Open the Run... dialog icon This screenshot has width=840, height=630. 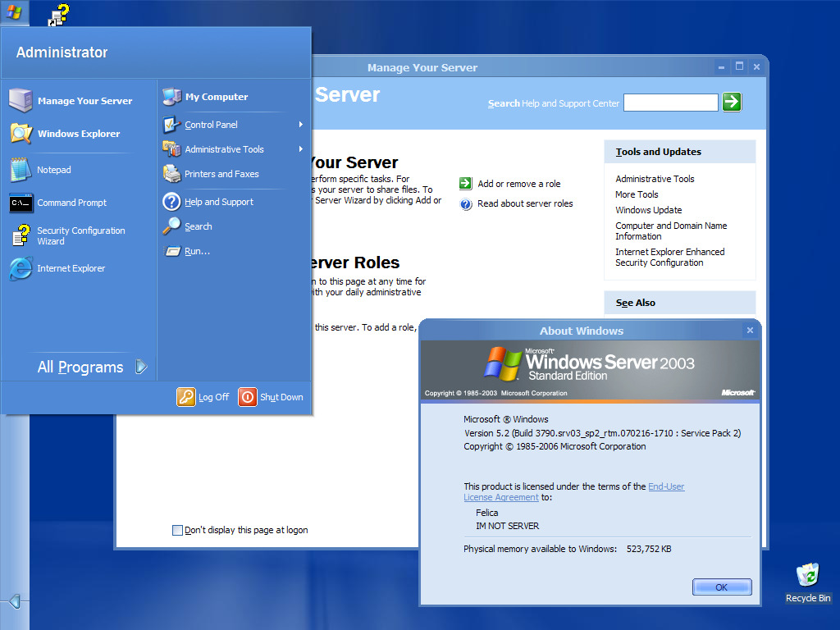[172, 251]
